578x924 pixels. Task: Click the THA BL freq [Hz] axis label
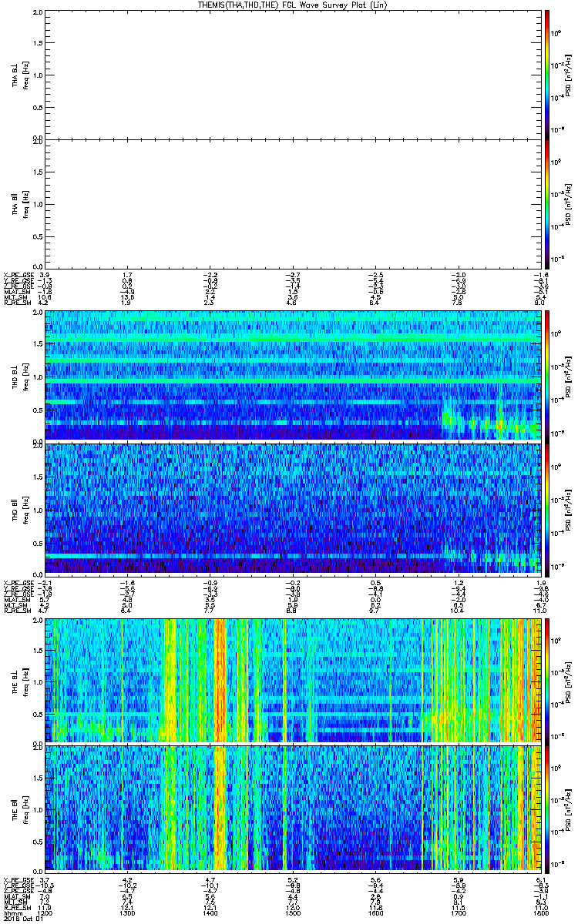25,75
